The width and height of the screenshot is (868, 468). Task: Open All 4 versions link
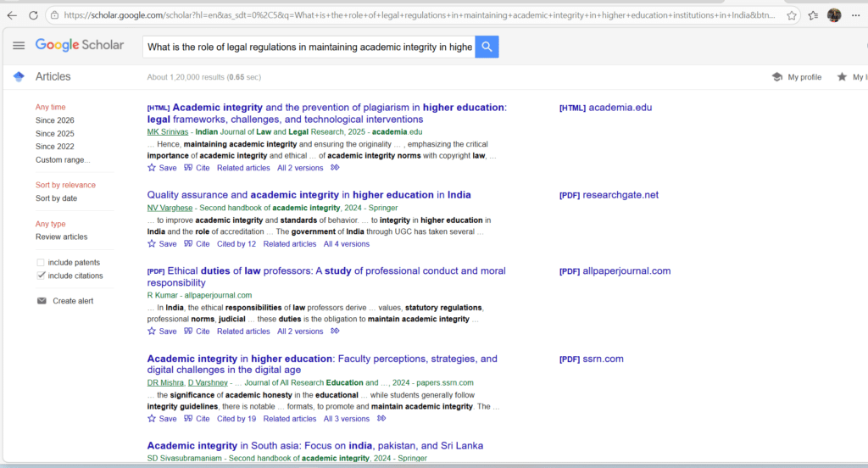347,243
